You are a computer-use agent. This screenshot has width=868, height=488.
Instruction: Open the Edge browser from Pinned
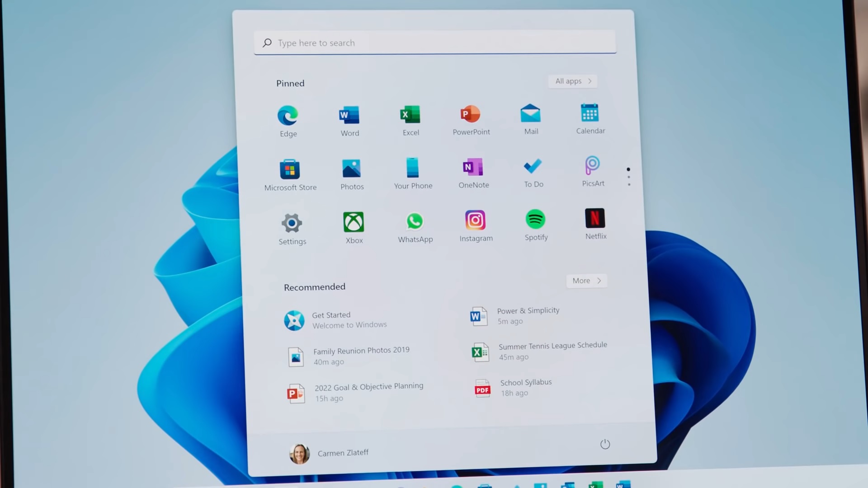(288, 121)
